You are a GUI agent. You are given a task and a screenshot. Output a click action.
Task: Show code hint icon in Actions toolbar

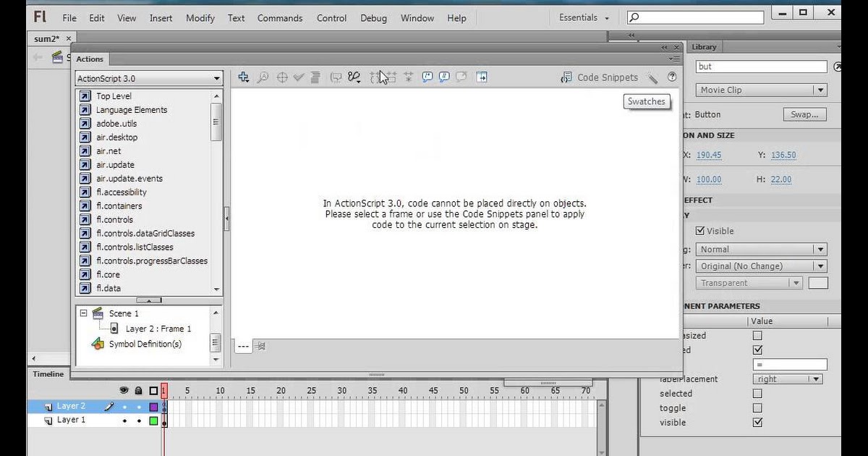[336, 77]
